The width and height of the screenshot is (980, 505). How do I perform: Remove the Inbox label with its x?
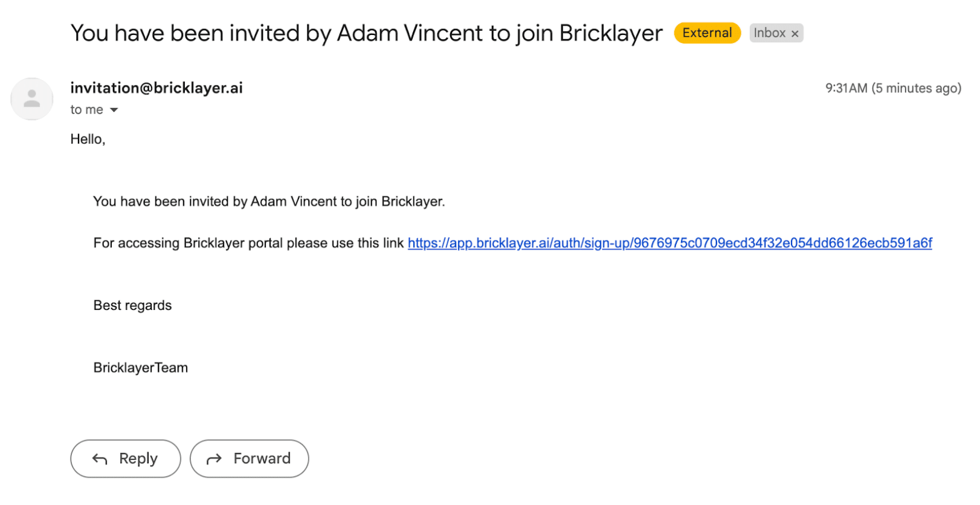[795, 34]
